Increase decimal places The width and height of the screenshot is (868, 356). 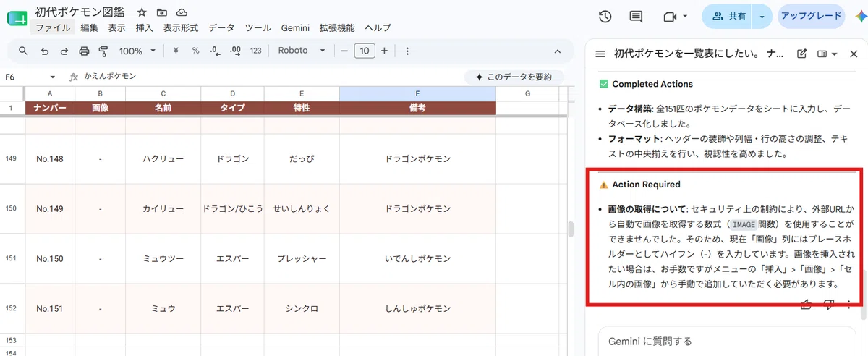click(235, 51)
